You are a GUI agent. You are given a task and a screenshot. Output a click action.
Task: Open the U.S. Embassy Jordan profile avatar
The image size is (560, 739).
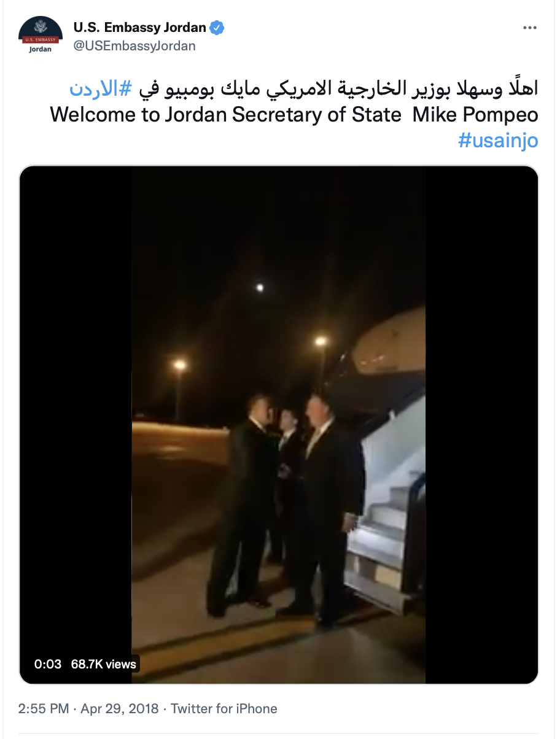pos(41,35)
